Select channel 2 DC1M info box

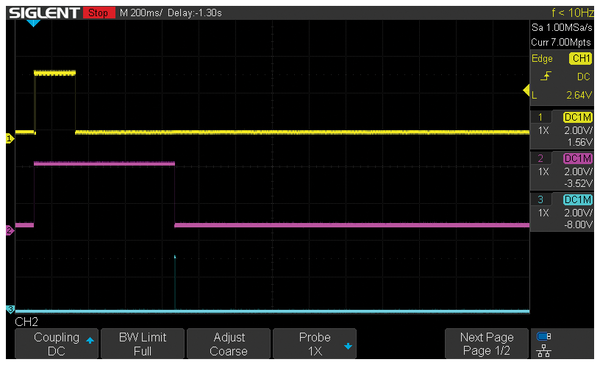tap(561, 171)
